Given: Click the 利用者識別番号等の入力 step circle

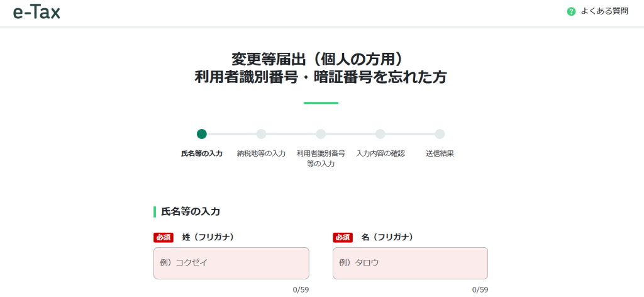Looking at the screenshot, I should (x=321, y=134).
